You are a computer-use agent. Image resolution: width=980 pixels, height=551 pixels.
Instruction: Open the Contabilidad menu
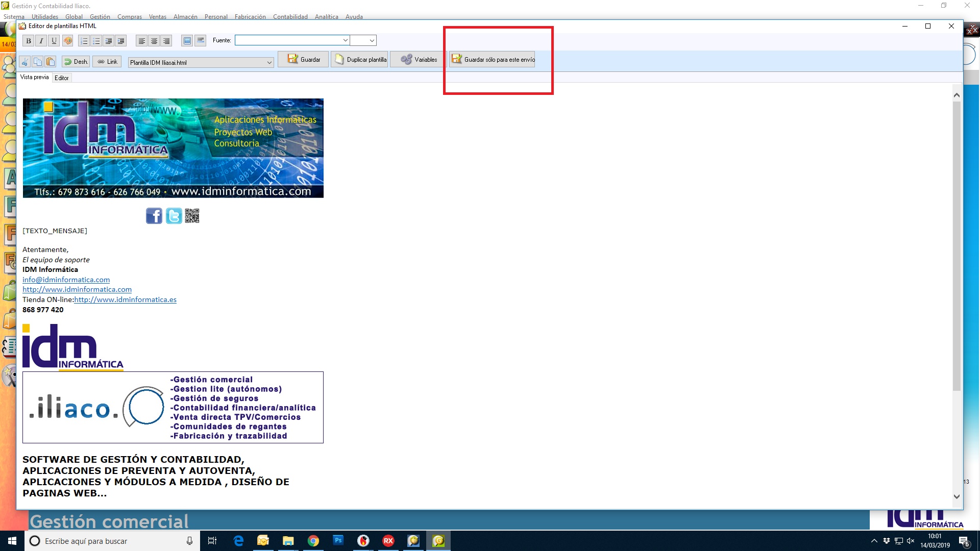290,17
